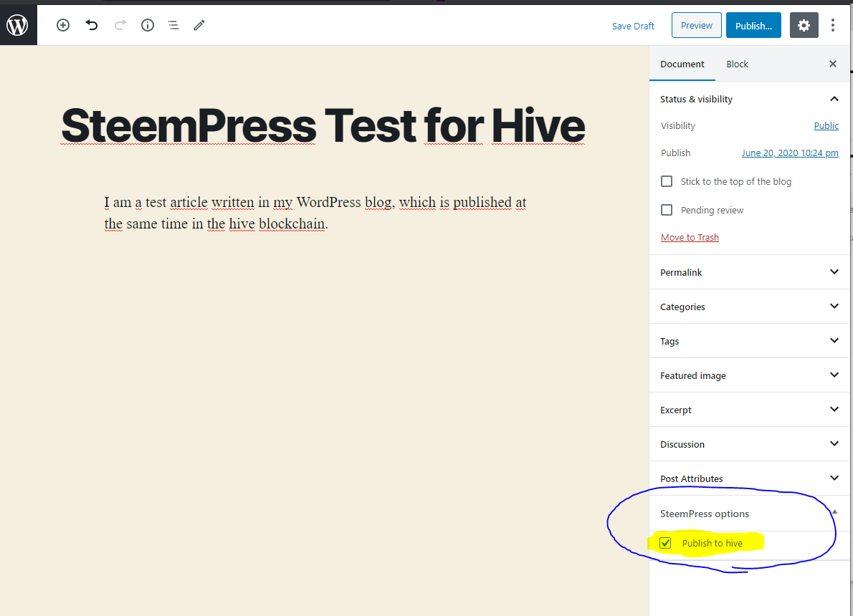The image size is (853, 616).
Task: Open more tools three-dot menu
Action: click(832, 26)
